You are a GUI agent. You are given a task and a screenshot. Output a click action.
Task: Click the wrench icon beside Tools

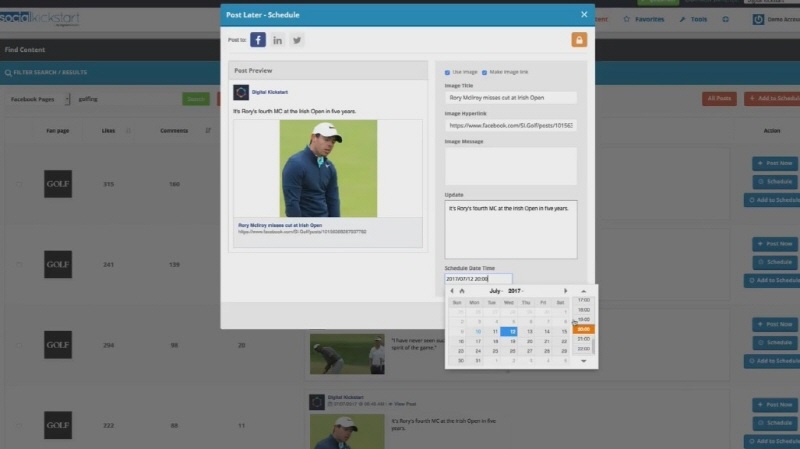(683, 19)
